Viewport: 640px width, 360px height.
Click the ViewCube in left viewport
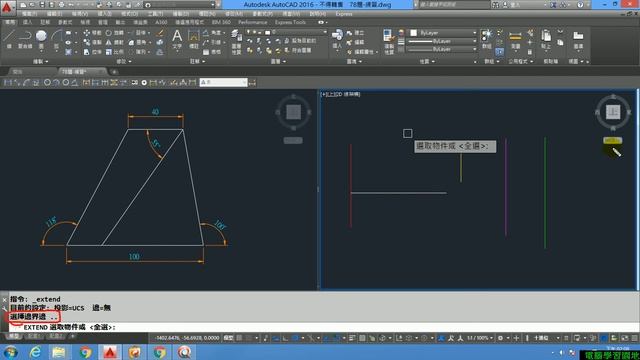(293, 112)
